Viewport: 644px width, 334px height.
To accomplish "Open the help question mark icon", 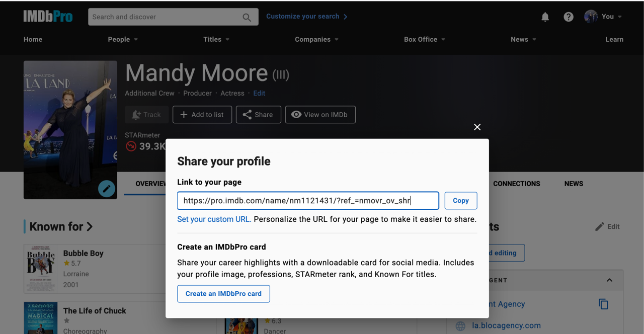I will (568, 17).
